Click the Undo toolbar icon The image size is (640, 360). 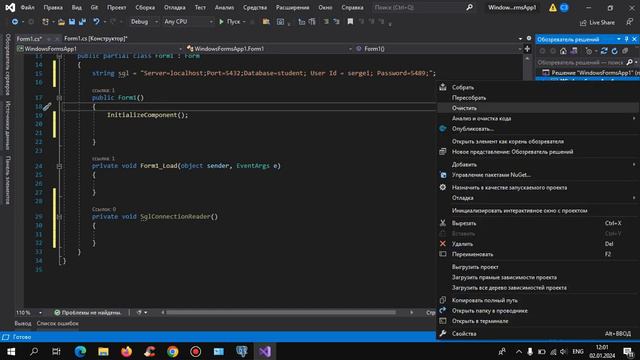pos(96,22)
